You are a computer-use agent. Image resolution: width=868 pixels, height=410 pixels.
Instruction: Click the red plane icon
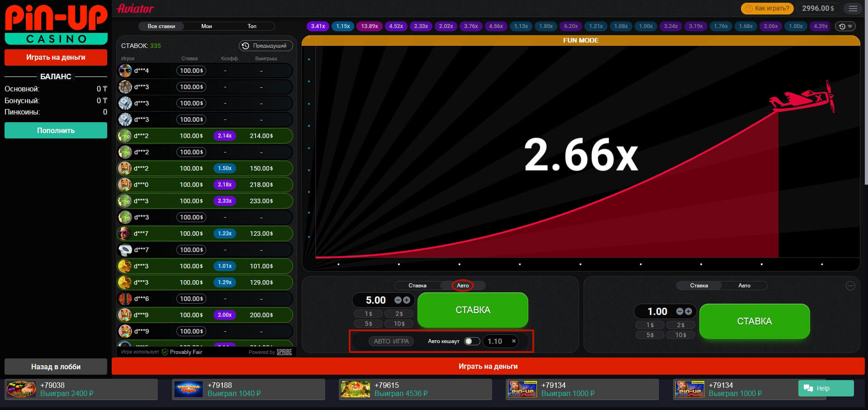click(802, 97)
